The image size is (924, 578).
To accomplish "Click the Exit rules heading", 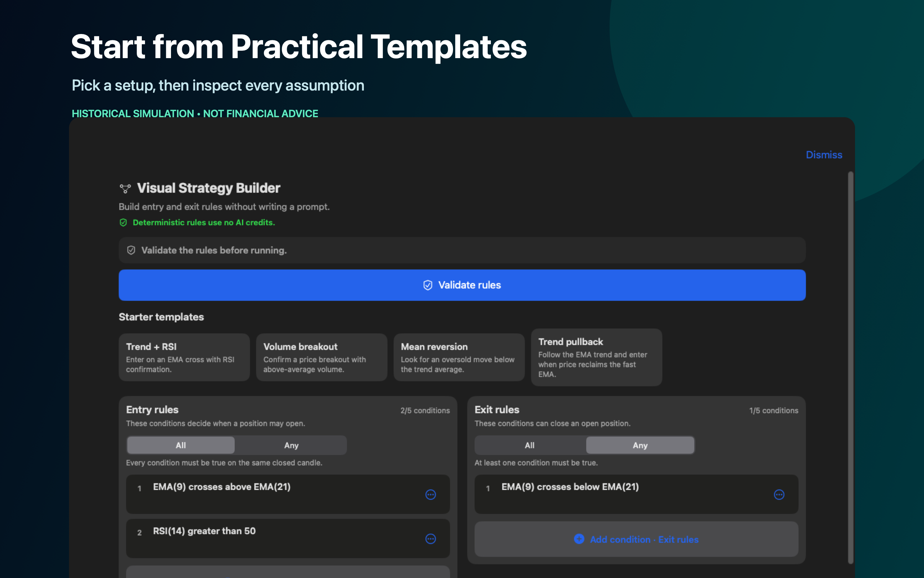I will point(497,409).
